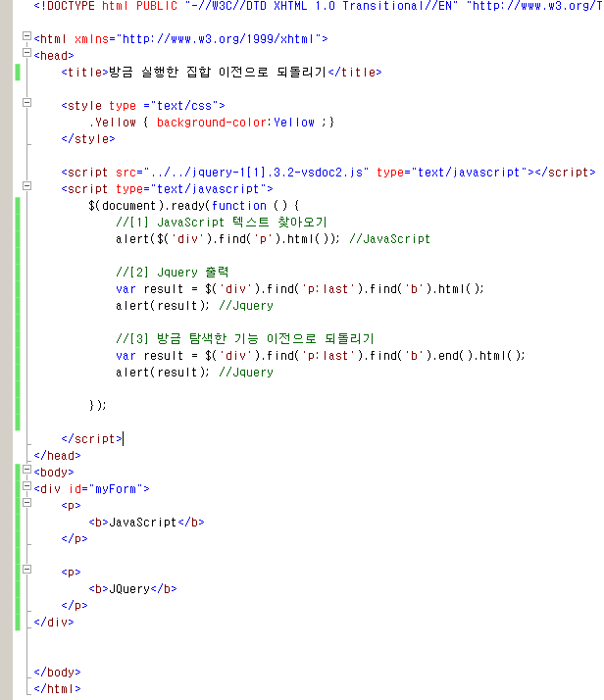This screenshot has width=604, height=700.
Task: Click the closing div tag
Action: [x=54, y=623]
